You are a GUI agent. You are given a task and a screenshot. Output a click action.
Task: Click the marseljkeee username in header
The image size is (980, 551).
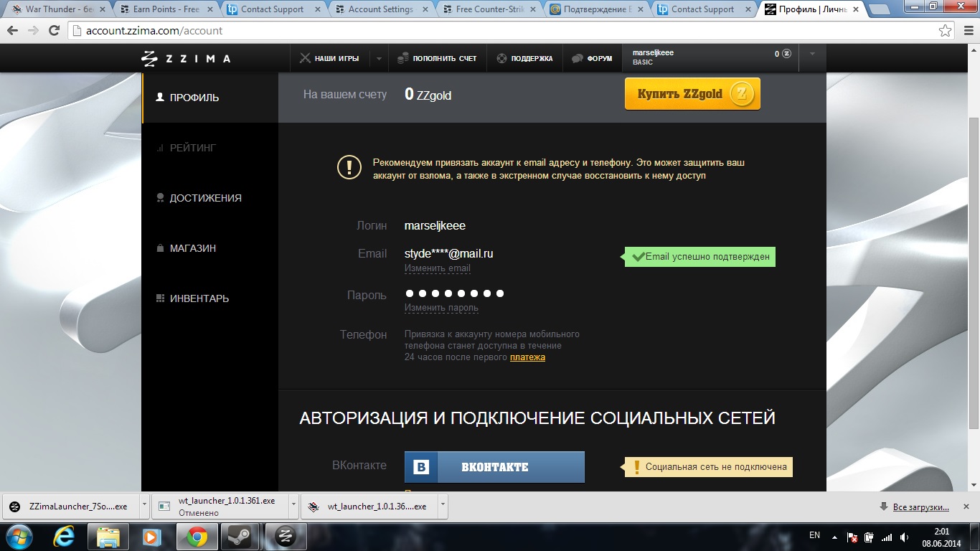coord(653,52)
